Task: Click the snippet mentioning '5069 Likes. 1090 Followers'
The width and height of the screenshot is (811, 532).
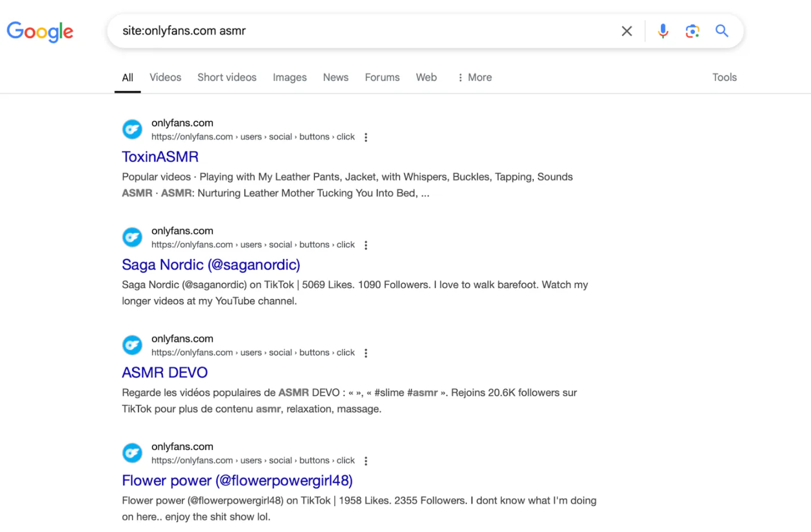Action: tap(355, 293)
